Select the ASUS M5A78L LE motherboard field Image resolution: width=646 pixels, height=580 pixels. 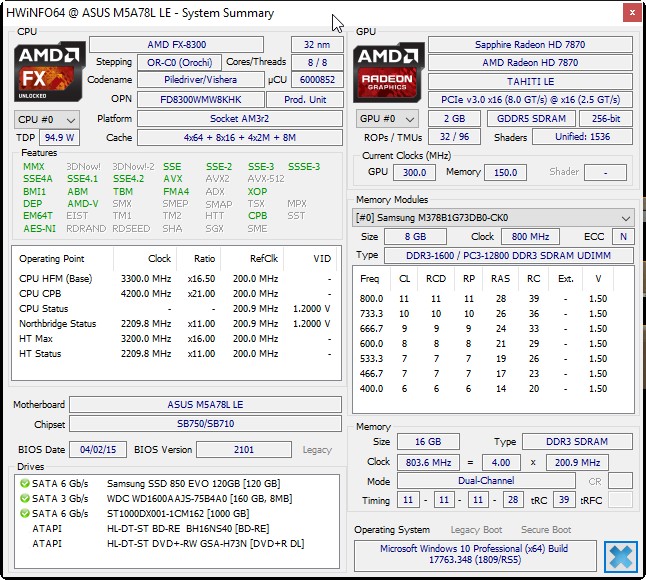click(205, 405)
